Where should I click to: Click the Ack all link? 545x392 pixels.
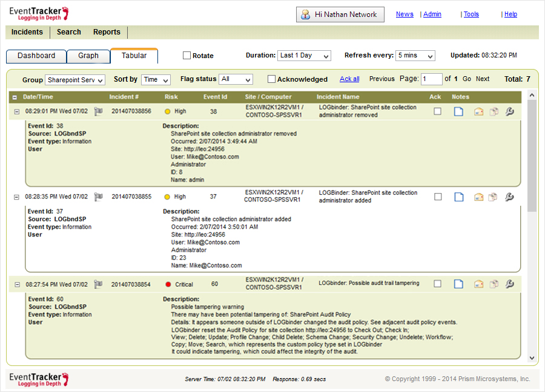point(349,79)
